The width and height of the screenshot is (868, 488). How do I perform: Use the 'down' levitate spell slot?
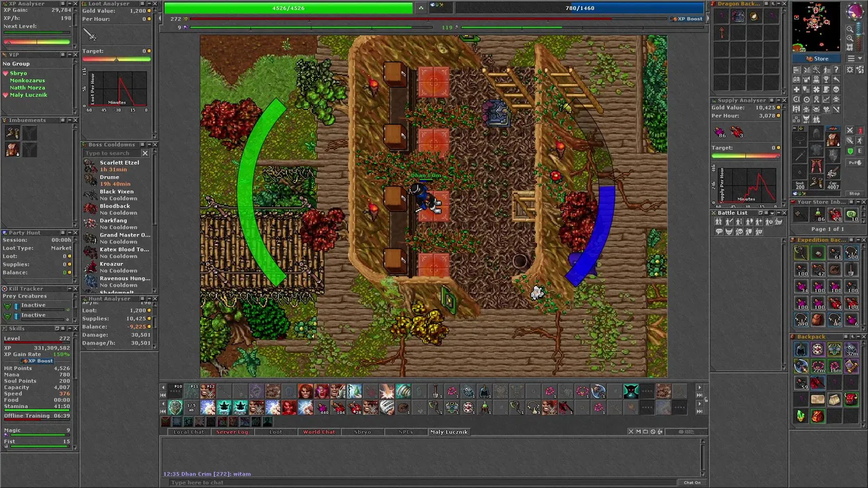[240, 407]
